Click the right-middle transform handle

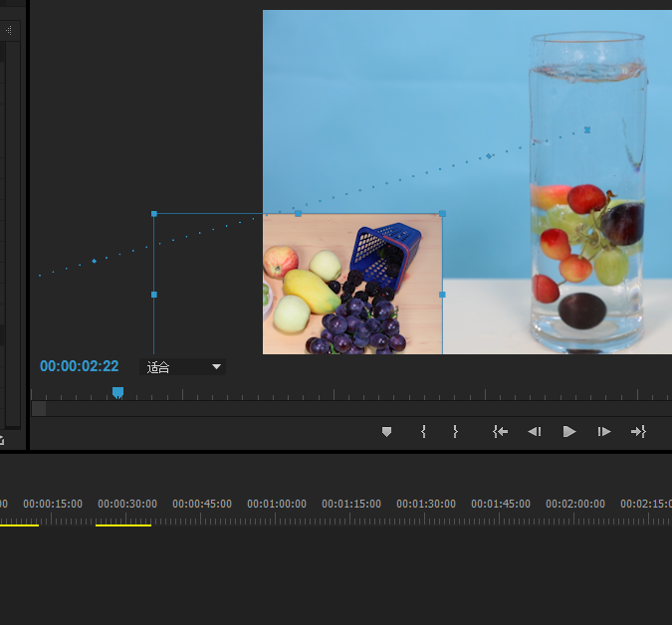(x=443, y=295)
